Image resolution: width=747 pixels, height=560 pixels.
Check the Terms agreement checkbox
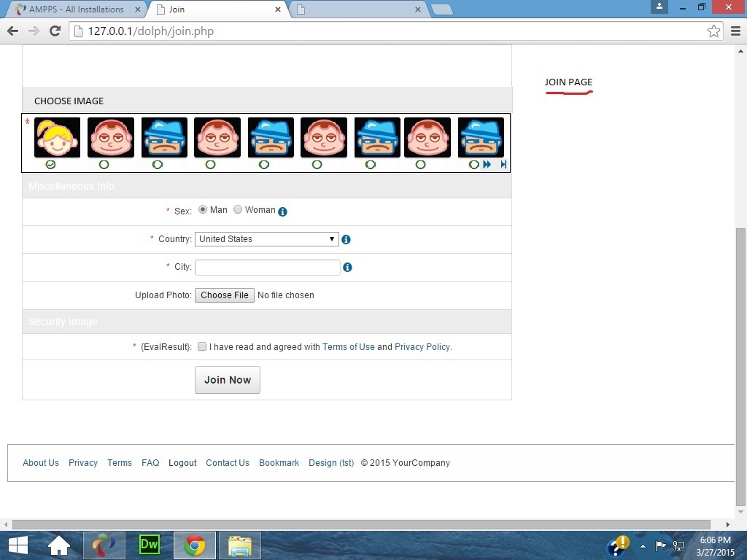pyautogui.click(x=202, y=346)
